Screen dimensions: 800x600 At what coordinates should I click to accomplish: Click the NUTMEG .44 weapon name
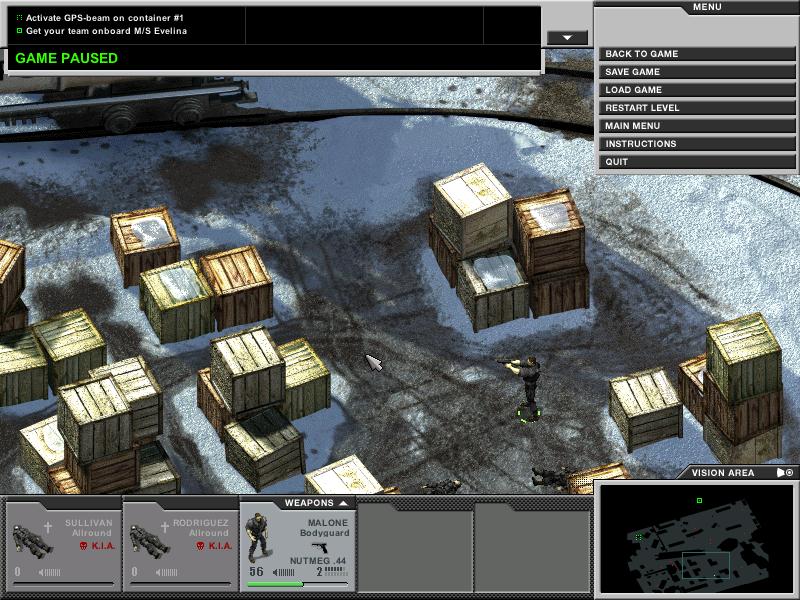pos(318,561)
